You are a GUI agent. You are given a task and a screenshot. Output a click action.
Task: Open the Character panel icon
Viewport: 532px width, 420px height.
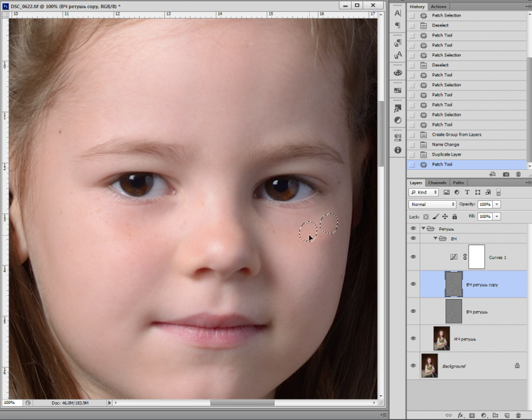click(398, 13)
